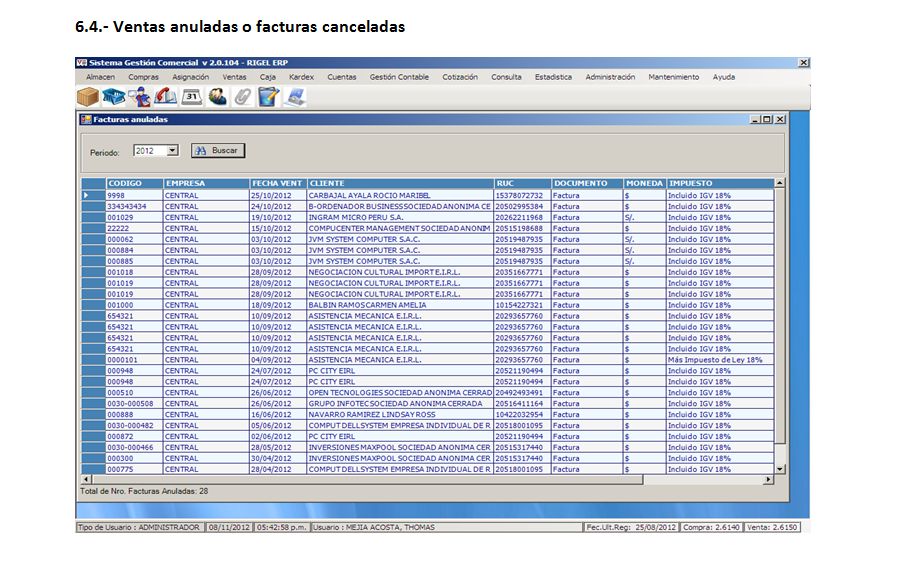Viewport: 911px width, 587px height.
Task: Click the grid's vertical scrollbar down arrow
Action: pyautogui.click(x=780, y=469)
